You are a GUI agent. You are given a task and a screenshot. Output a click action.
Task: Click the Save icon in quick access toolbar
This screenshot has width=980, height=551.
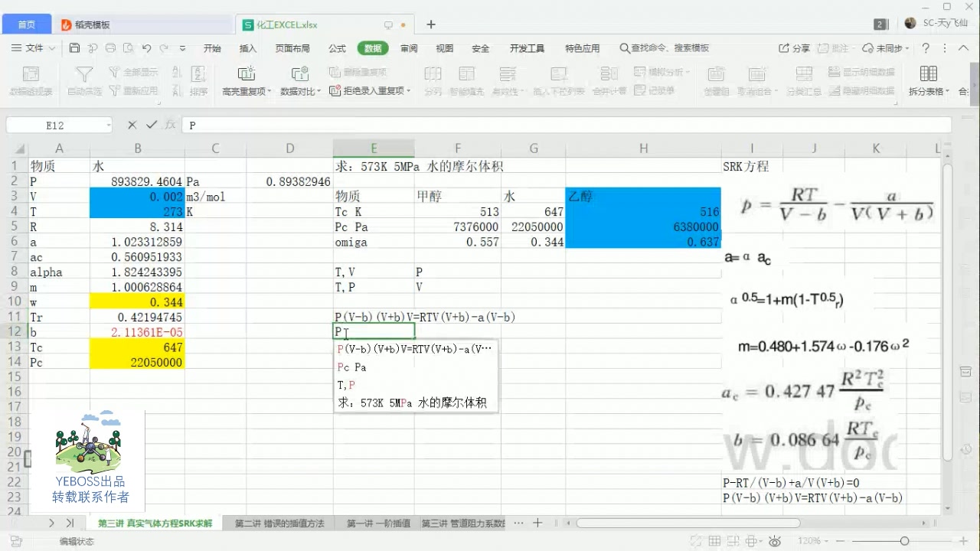pos(74,48)
